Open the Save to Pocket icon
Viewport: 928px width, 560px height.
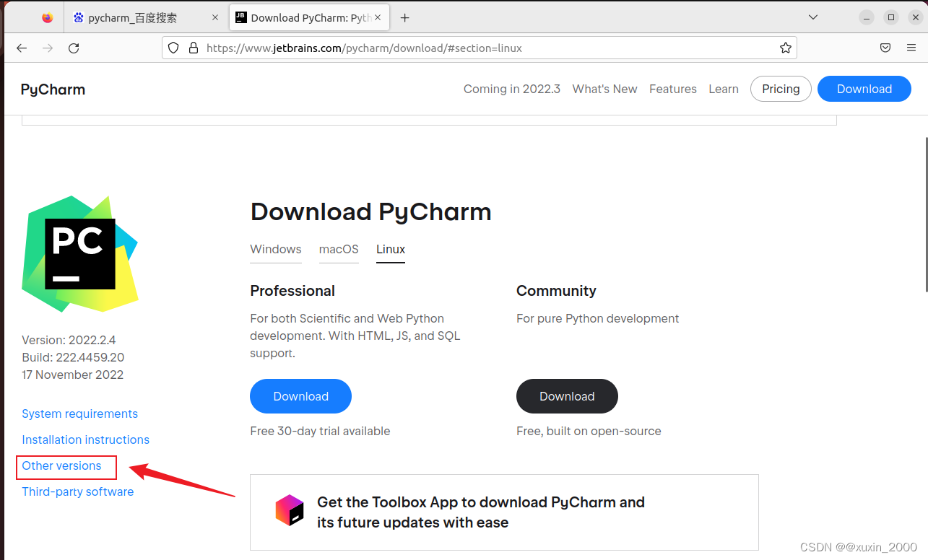point(885,48)
